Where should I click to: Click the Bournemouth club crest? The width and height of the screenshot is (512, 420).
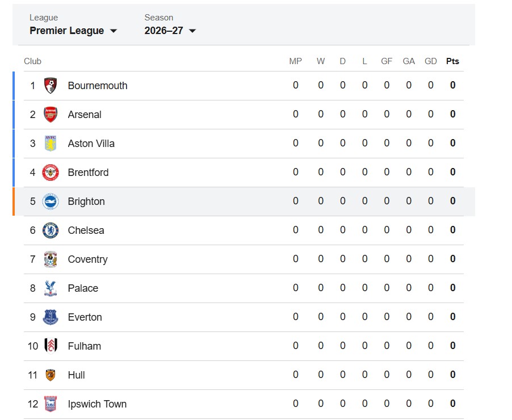point(51,86)
